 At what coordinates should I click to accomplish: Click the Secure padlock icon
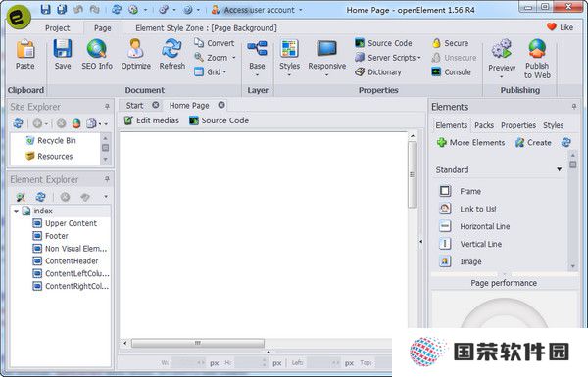click(436, 43)
